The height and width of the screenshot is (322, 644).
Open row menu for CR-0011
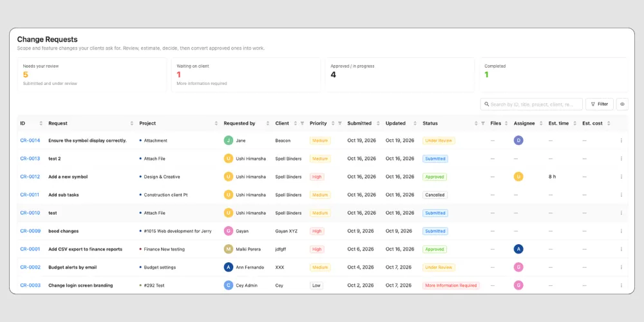point(621,194)
